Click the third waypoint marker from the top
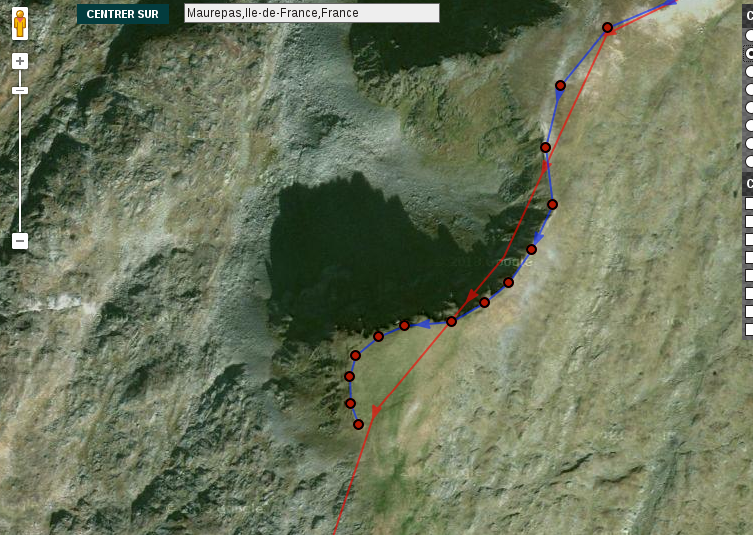Viewport: 753px width, 535px height. 546,148
